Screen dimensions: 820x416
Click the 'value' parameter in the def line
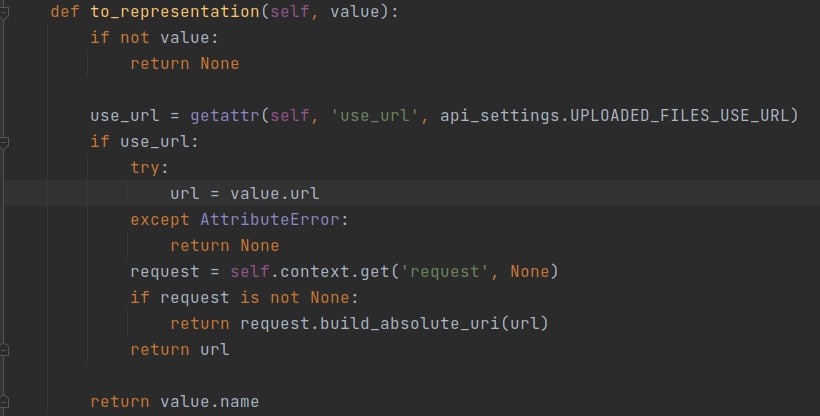pyautogui.click(x=355, y=12)
